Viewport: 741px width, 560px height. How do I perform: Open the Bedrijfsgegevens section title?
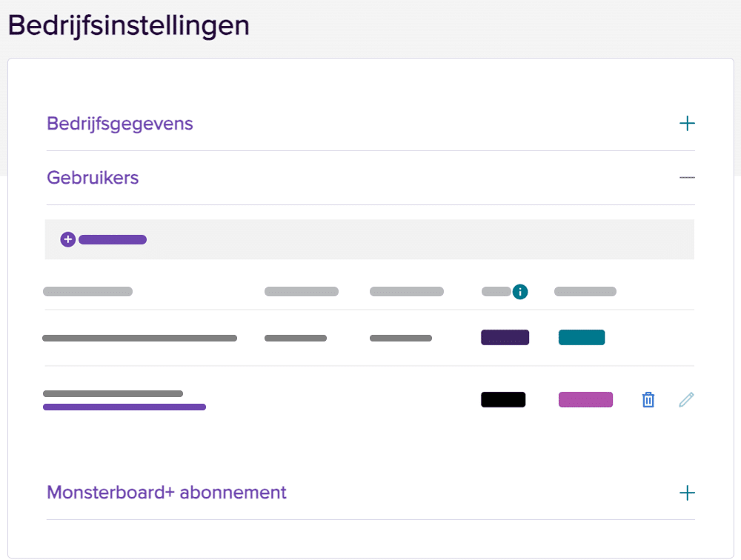pyautogui.click(x=120, y=124)
